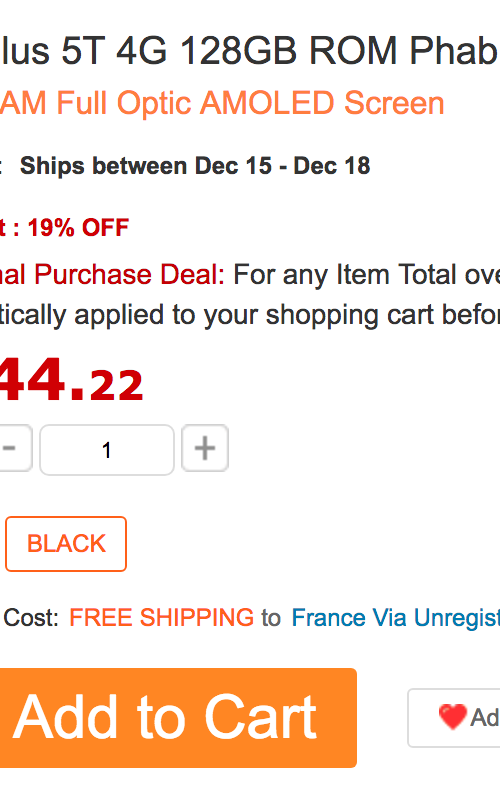Viewport: 500px width, 808px height.
Task: Click the FREE SHIPPING text
Action: (161, 617)
